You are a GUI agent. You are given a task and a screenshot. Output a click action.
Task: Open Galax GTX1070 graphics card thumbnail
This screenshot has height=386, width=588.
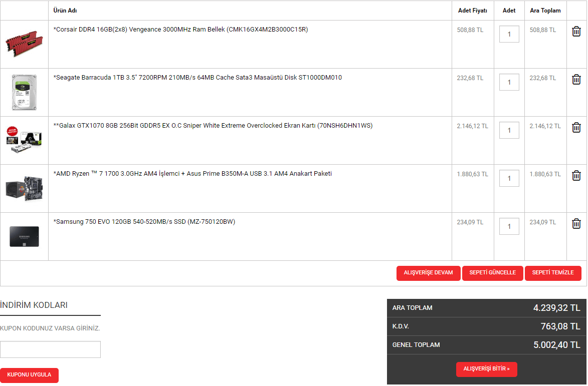pyautogui.click(x=25, y=140)
